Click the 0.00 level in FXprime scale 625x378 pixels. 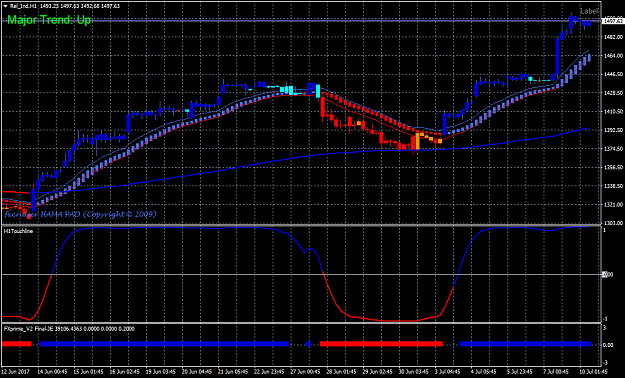pos(608,345)
